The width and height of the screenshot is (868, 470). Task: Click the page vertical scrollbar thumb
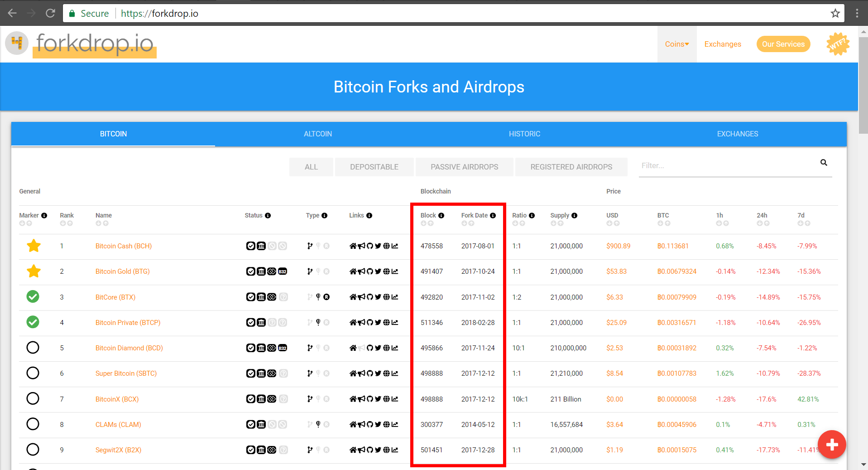[x=863, y=85]
